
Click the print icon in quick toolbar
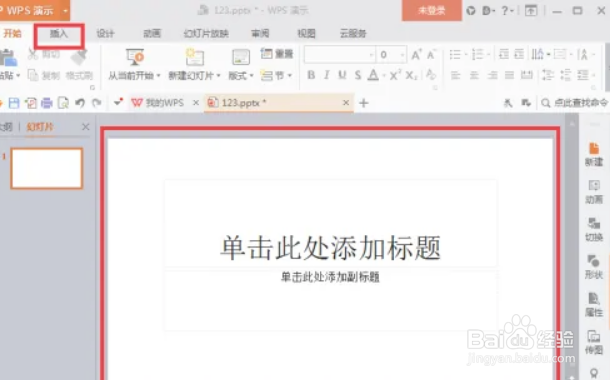click(47, 103)
